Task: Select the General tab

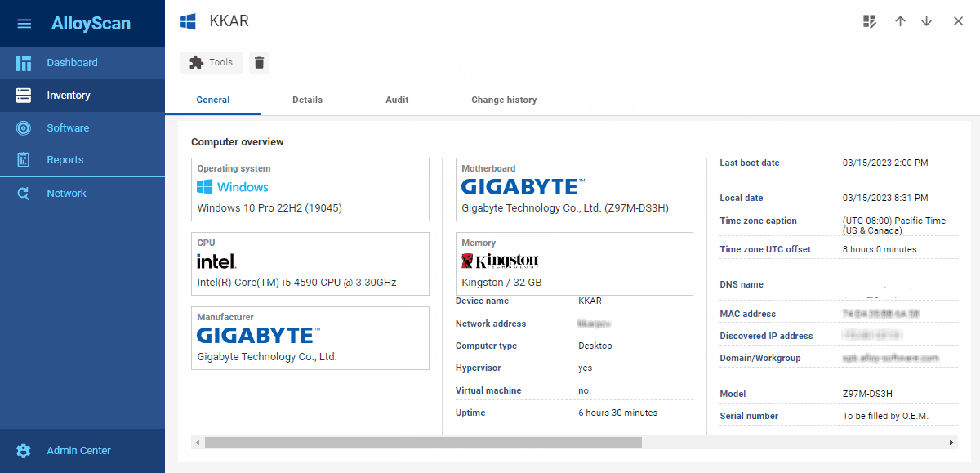Action: coord(213,100)
